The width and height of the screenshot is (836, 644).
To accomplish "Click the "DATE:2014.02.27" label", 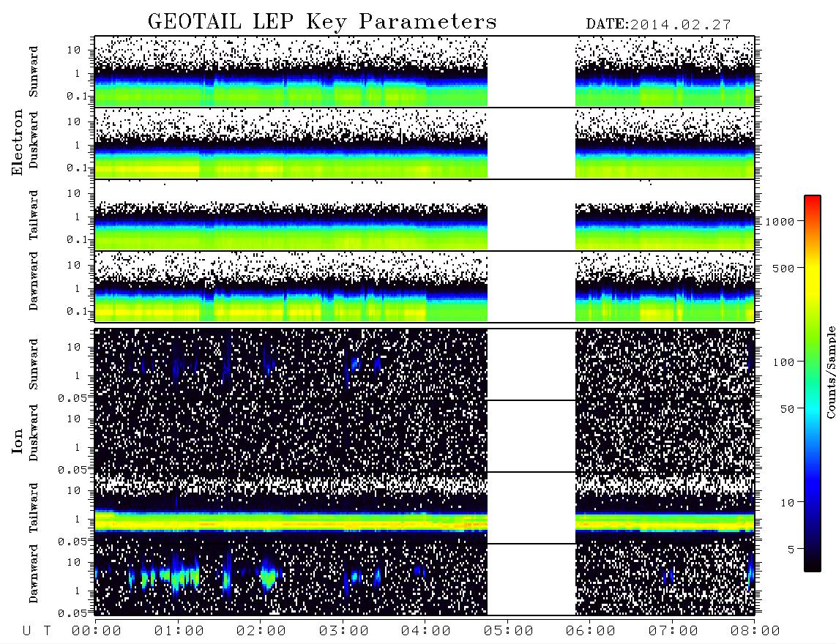I will (x=658, y=25).
